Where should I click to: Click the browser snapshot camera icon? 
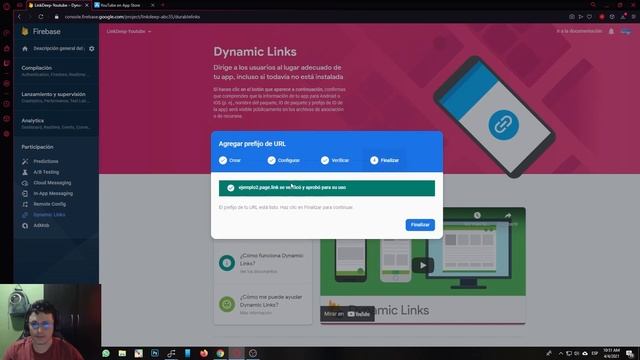click(x=572, y=17)
